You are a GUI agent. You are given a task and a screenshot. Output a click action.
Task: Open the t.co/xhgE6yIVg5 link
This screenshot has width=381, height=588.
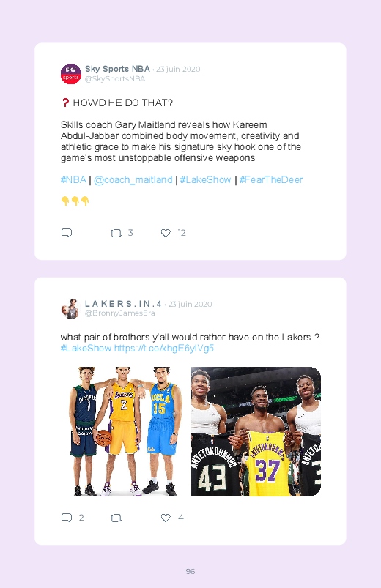(x=164, y=349)
